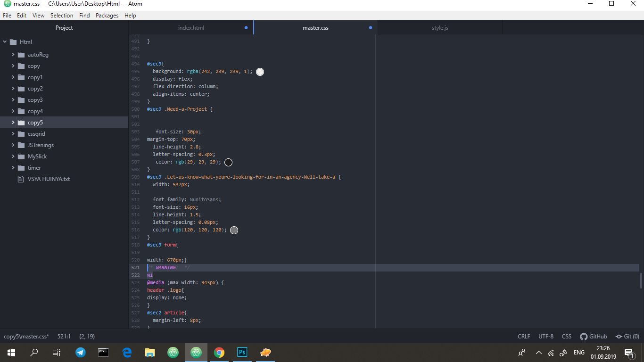Launch Microsoft Edge from the taskbar

[x=127, y=352]
